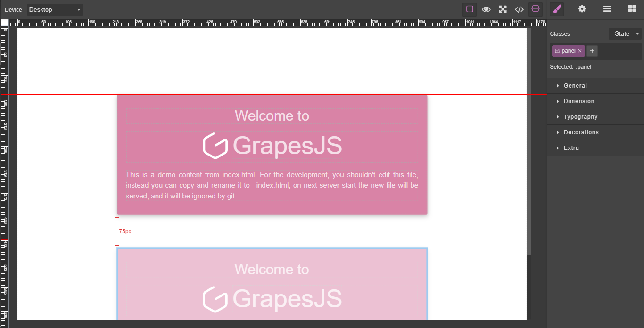Image resolution: width=644 pixels, height=328 pixels.
Task: Select the 'Welcome to' heading in lower panel
Action: (272, 270)
